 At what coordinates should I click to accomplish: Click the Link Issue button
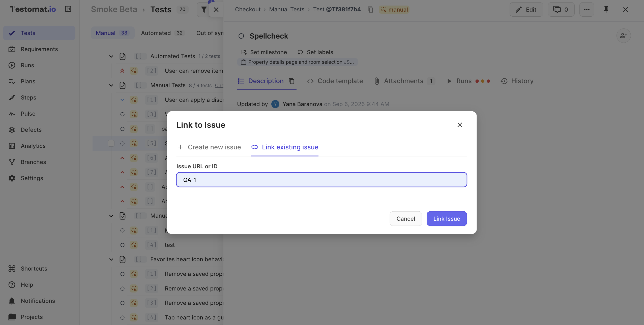447,219
